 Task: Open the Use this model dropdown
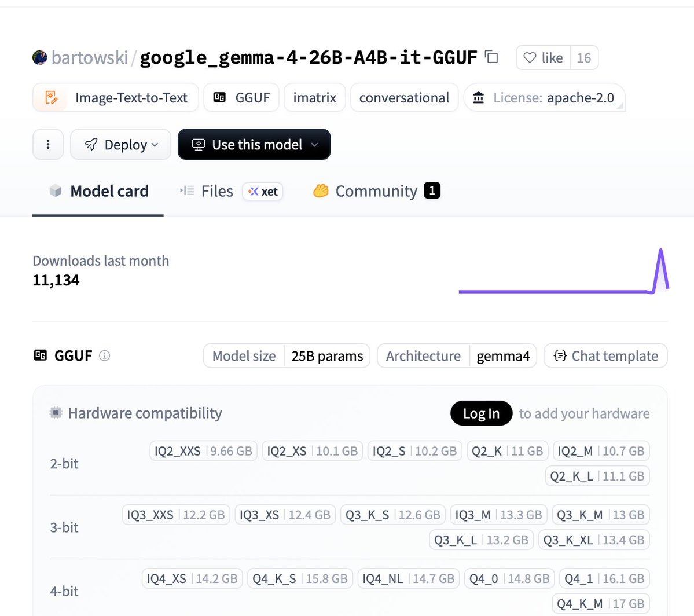click(254, 144)
